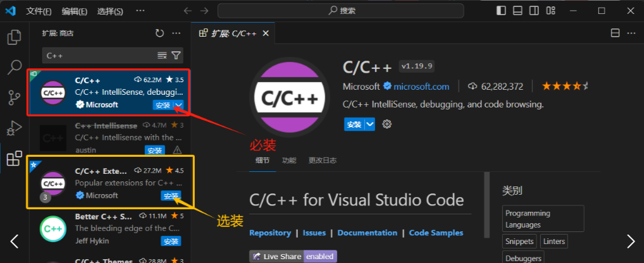The width and height of the screenshot is (644, 263).
Task: Show more menu bar items
Action: pyautogui.click(x=140, y=11)
